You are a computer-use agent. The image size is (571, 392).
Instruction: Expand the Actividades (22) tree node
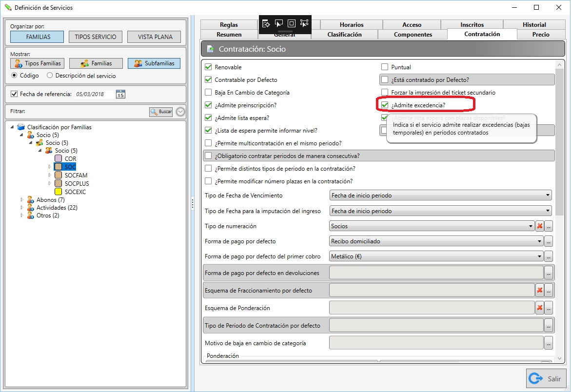pos(22,208)
